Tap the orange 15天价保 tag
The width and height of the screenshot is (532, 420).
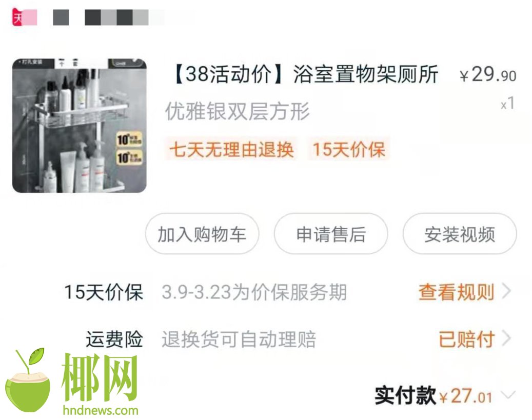tap(349, 149)
